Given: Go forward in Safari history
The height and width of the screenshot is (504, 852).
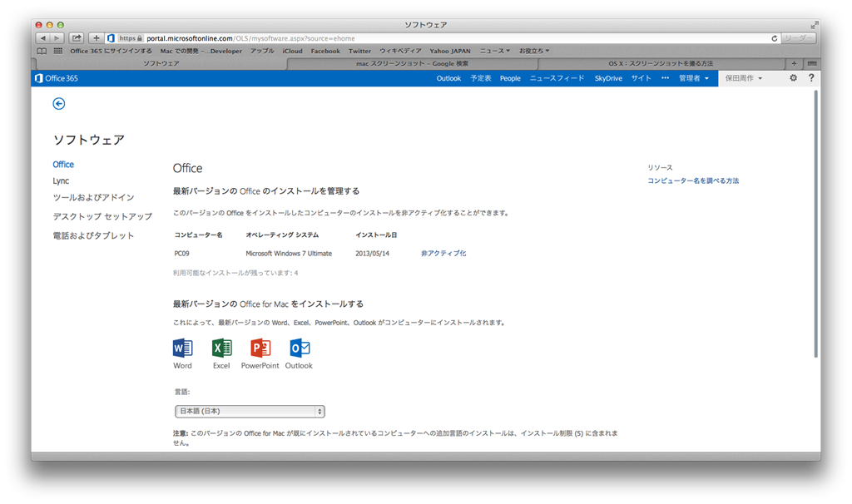Looking at the screenshot, I should (x=57, y=38).
